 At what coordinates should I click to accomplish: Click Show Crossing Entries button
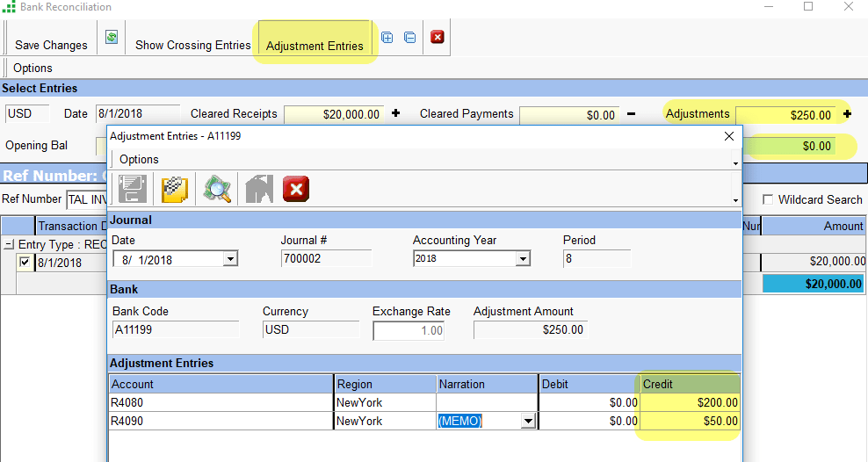coord(192,45)
